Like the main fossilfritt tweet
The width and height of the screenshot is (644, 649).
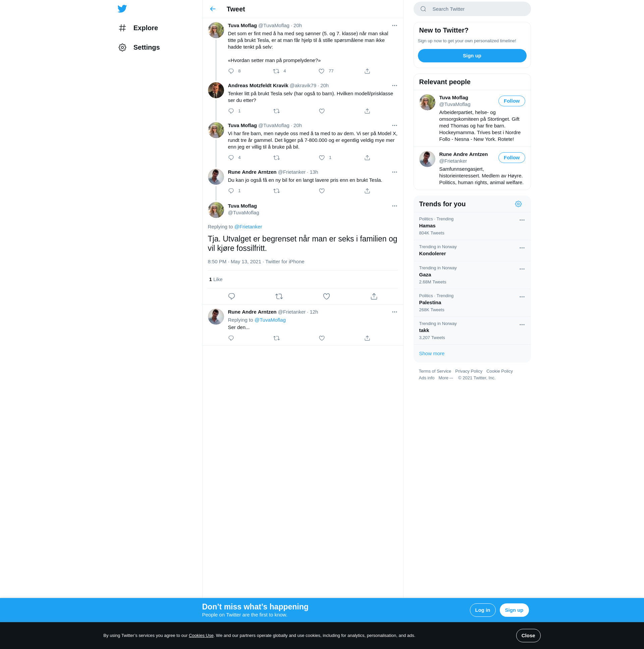(x=327, y=296)
